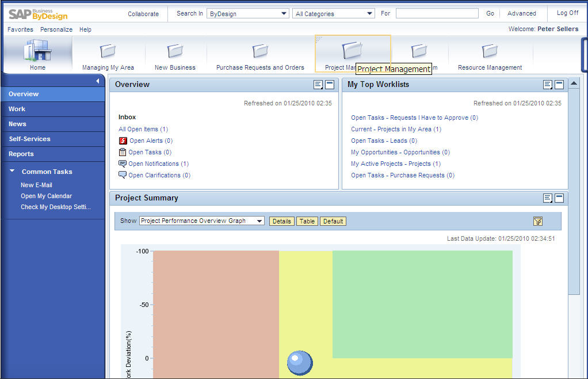Open All Open Items (1) link

[143, 129]
